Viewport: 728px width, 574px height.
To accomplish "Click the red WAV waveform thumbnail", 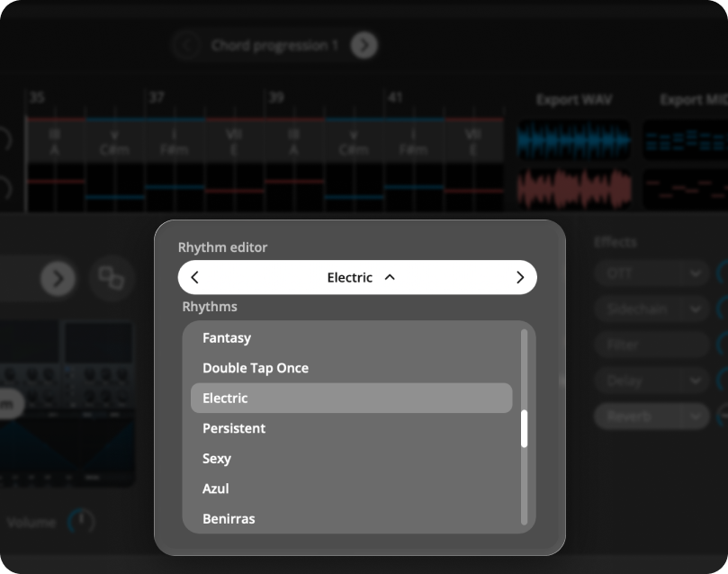I will (x=574, y=189).
